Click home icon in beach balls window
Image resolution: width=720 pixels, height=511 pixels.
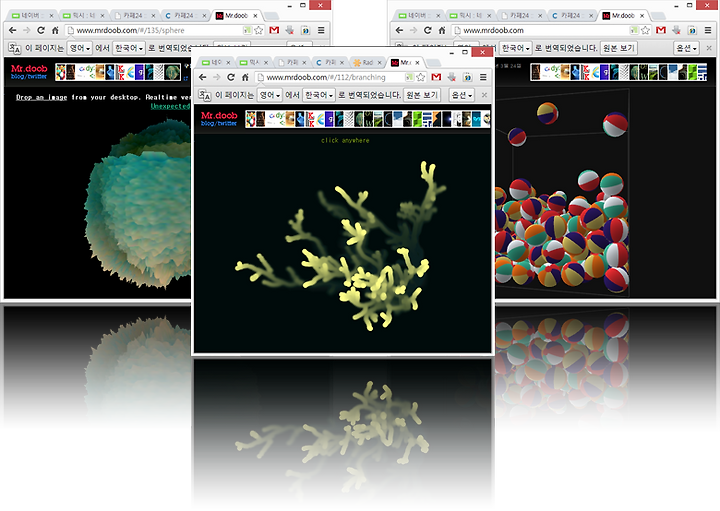tap(442, 30)
